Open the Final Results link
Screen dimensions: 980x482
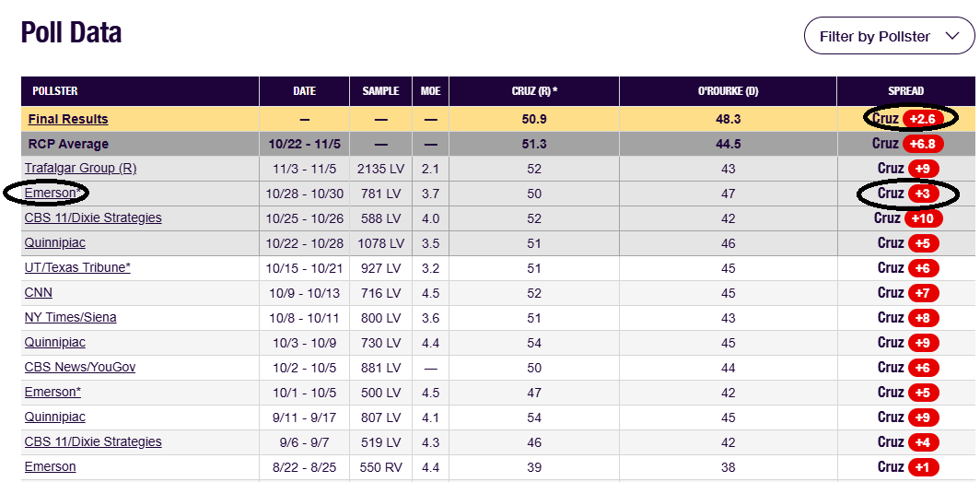click(x=68, y=119)
